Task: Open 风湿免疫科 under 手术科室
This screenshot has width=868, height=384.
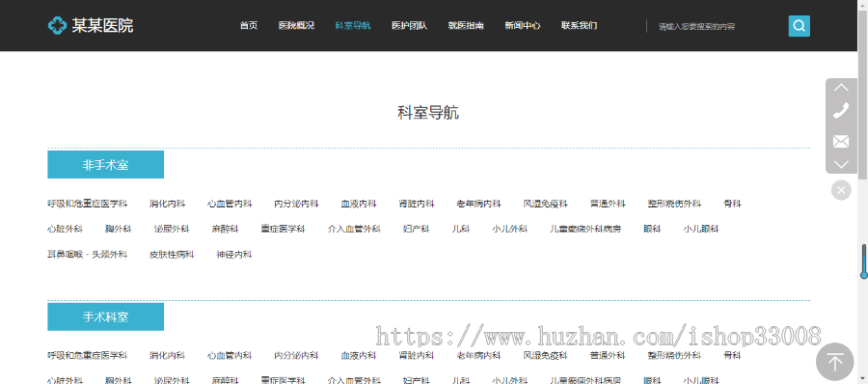Action: (x=545, y=355)
